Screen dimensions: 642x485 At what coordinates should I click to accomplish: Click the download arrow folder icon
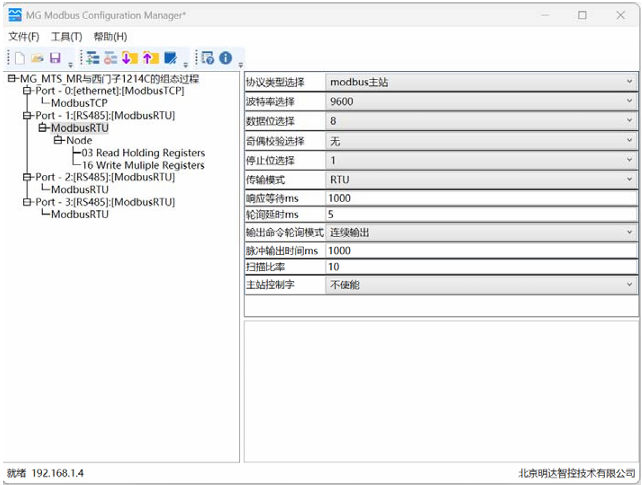130,58
